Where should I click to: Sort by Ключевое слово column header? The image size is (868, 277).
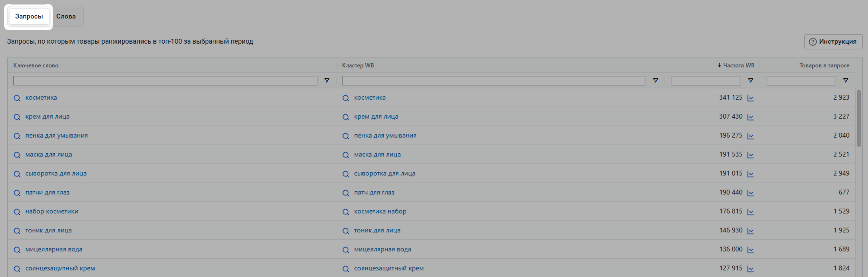pyautogui.click(x=36, y=65)
